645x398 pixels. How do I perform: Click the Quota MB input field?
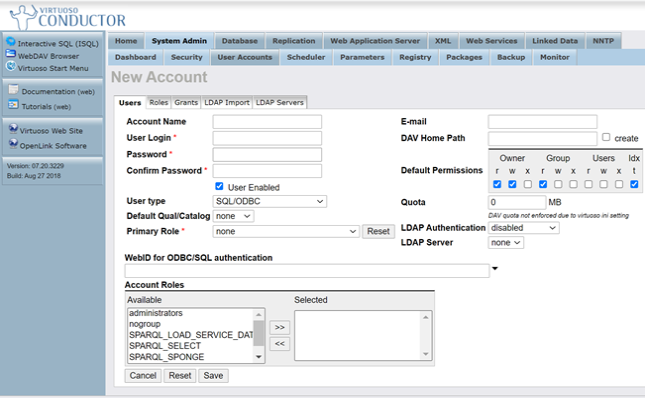[x=517, y=202]
